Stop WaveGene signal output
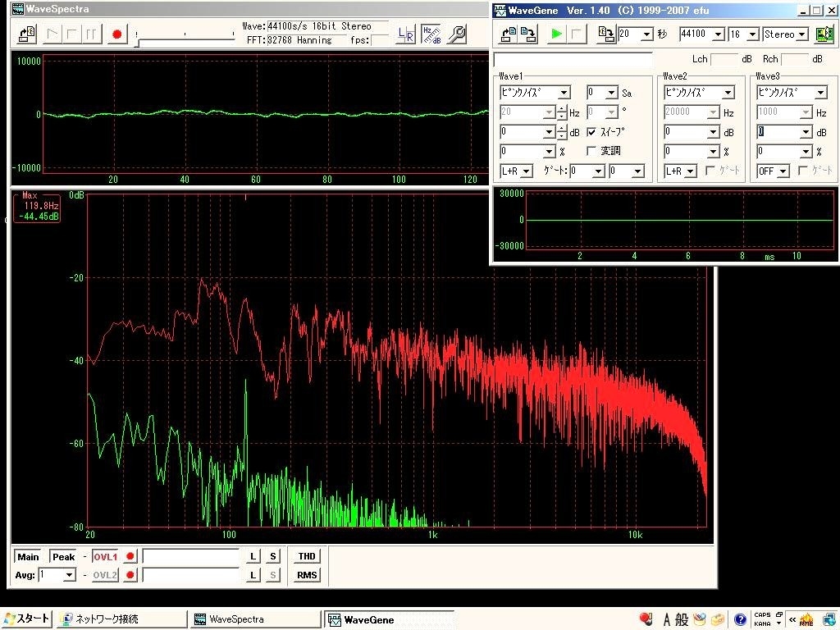Screen dimensions: 840x630 [x=577, y=34]
